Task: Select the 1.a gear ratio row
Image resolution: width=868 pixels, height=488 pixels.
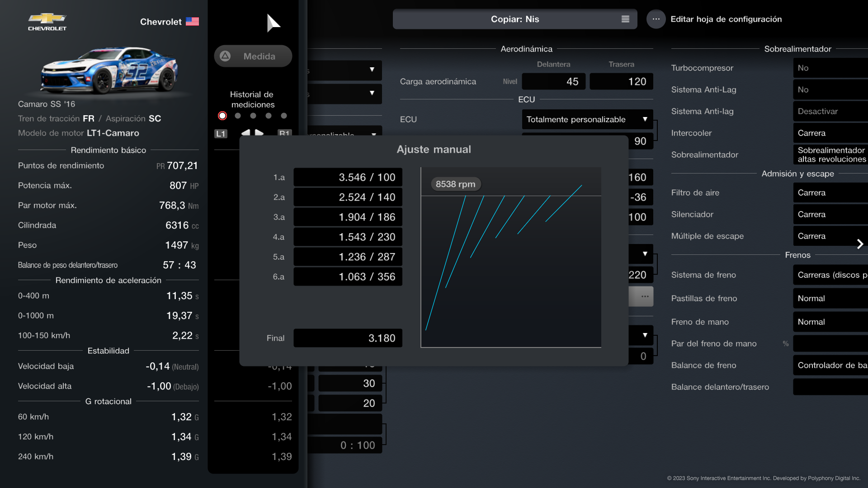Action: click(348, 177)
